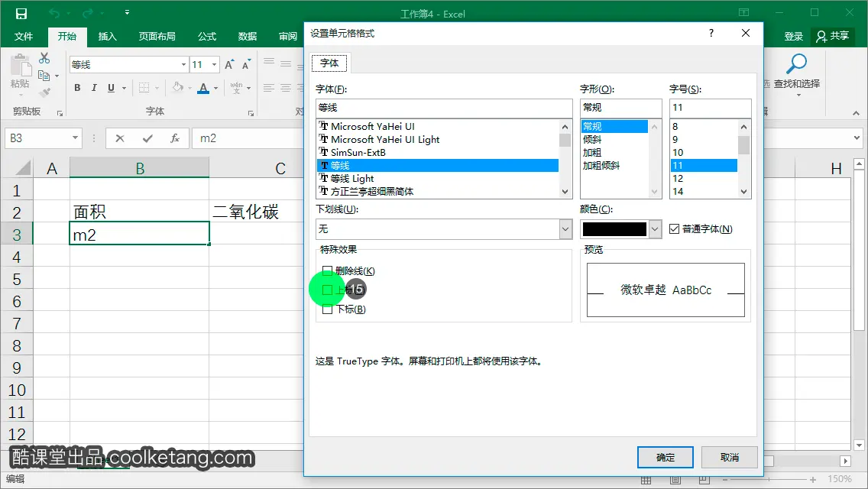
Task: Toggle Underline formatting in ribbon
Action: pyautogui.click(x=112, y=88)
